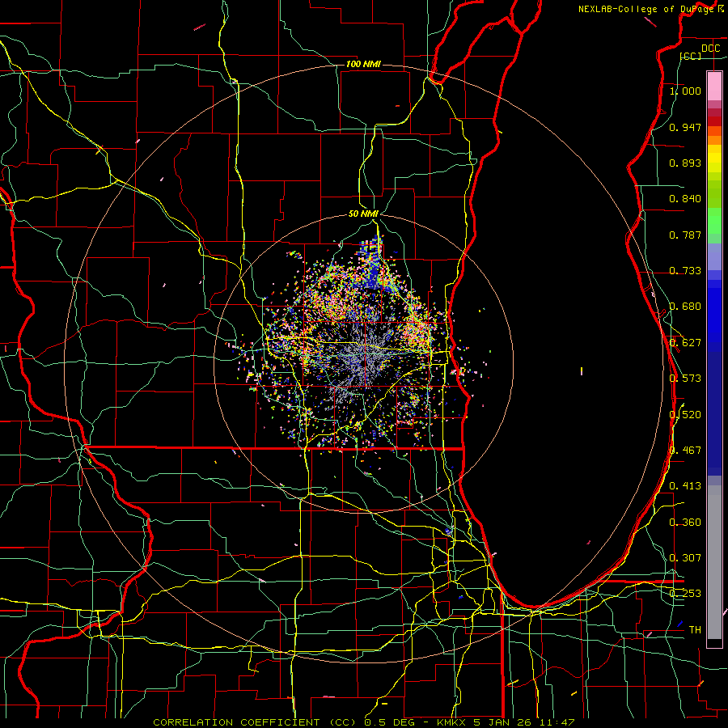This screenshot has height=728, width=728.
Task: Pick the red swatch on the color bar
Action: [x=714, y=121]
